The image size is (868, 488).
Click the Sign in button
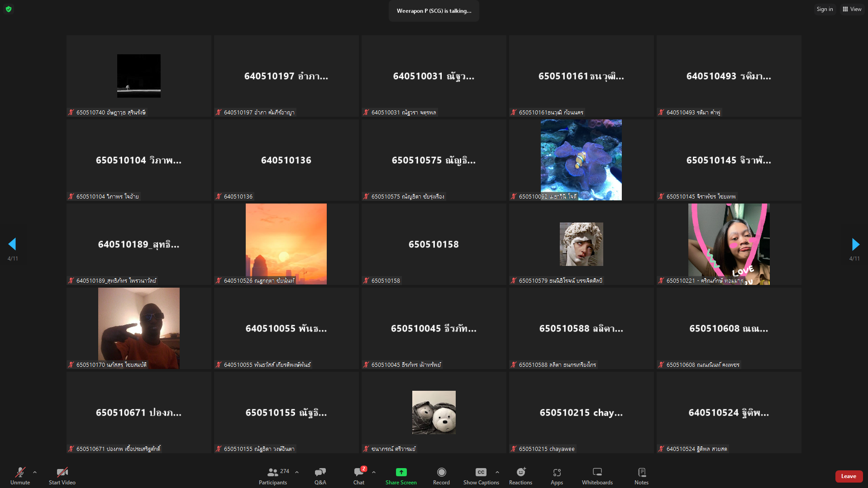824,9
